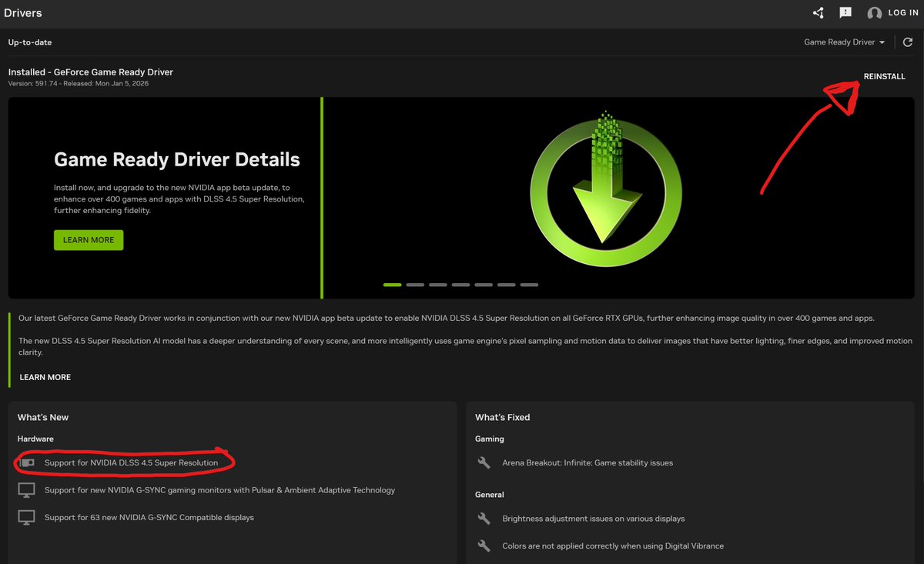Select the fourth carousel slide indicator
Screen dimensions: 924x564
[460, 285]
